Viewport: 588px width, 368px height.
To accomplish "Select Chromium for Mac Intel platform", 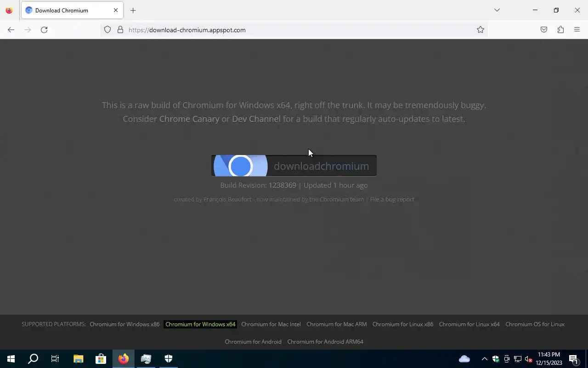I will point(271,324).
